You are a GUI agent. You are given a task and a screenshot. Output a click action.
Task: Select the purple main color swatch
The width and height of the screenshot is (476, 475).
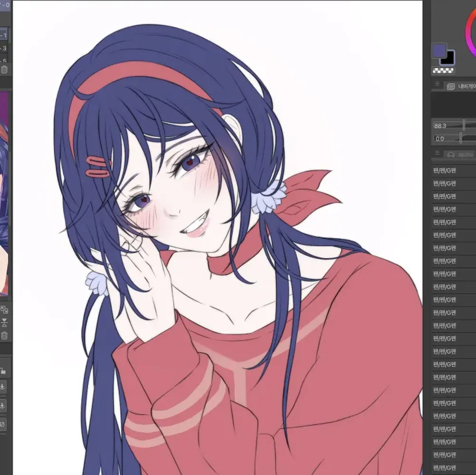(439, 51)
